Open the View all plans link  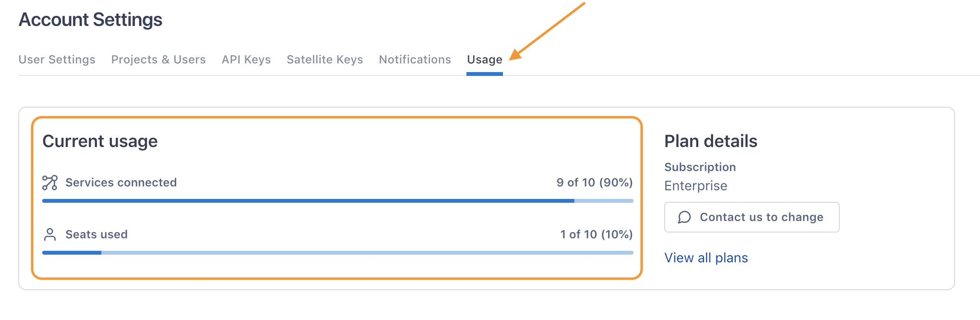[x=706, y=258]
